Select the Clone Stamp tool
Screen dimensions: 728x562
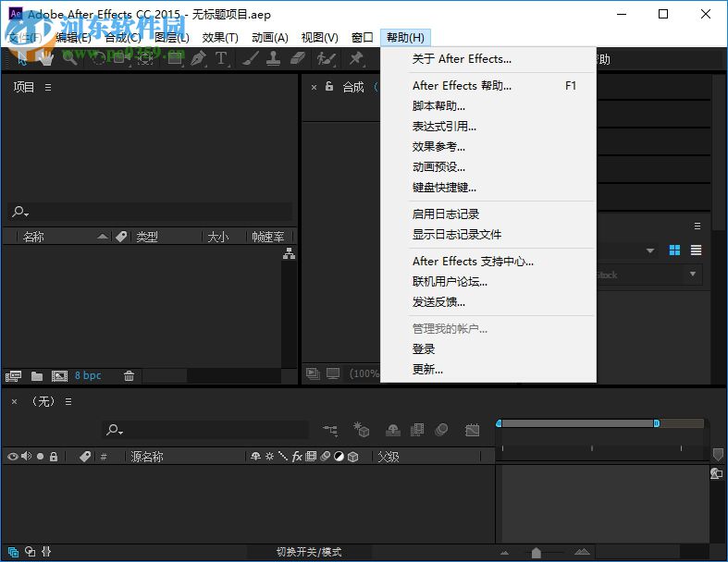tap(273, 58)
